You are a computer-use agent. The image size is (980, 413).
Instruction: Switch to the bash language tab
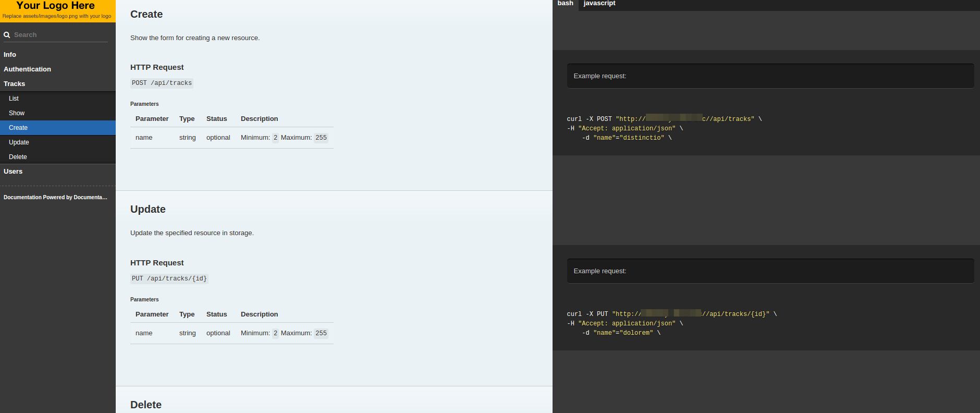tap(566, 4)
